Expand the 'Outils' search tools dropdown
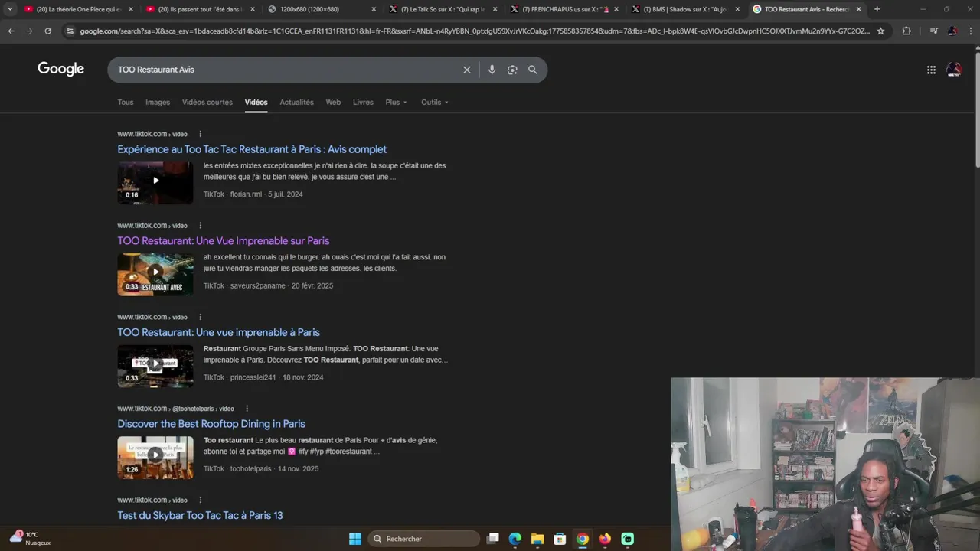980x551 pixels. click(x=435, y=103)
